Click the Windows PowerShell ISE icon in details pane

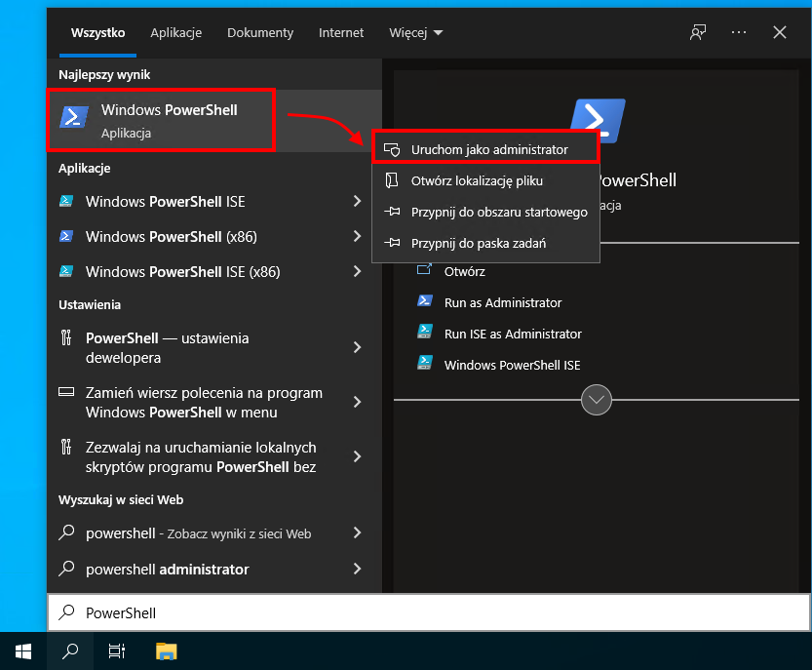tap(425, 363)
